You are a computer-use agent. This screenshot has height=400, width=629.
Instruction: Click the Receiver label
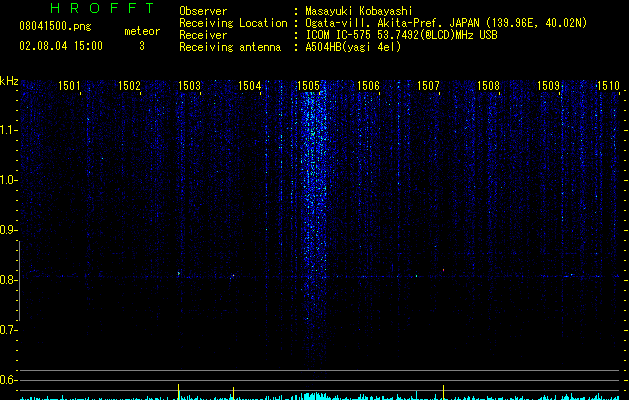click(203, 35)
